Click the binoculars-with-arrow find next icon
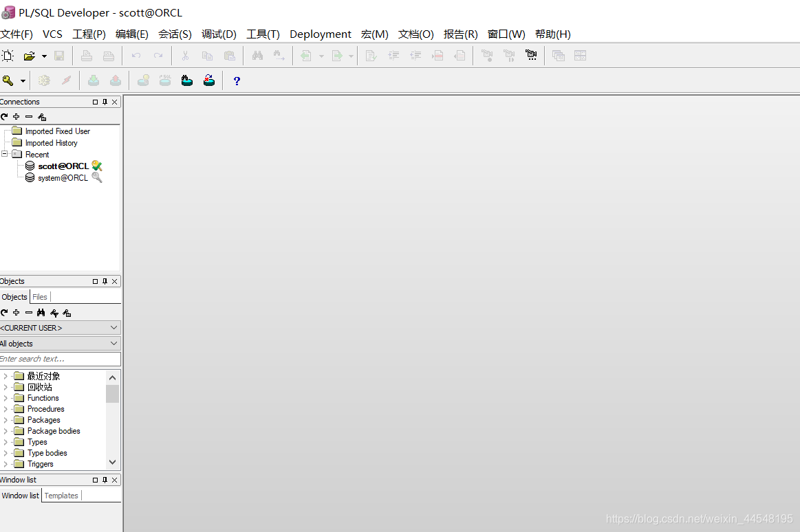800x532 pixels. (x=279, y=56)
